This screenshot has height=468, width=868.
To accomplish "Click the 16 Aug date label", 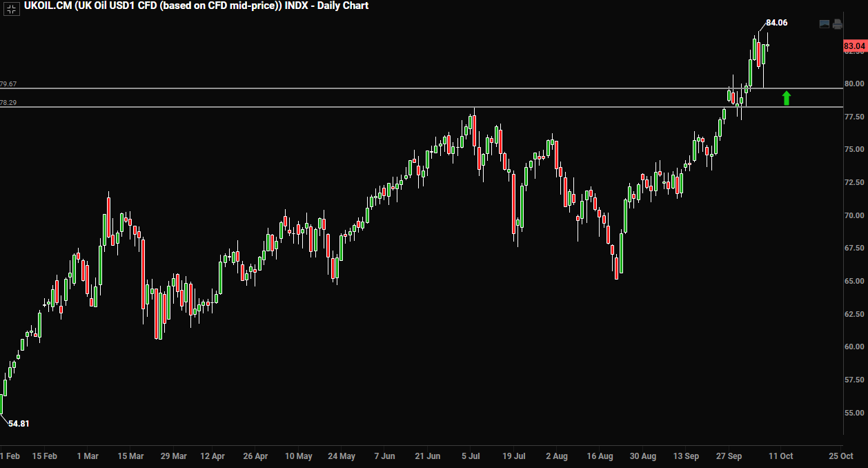I will point(600,456).
